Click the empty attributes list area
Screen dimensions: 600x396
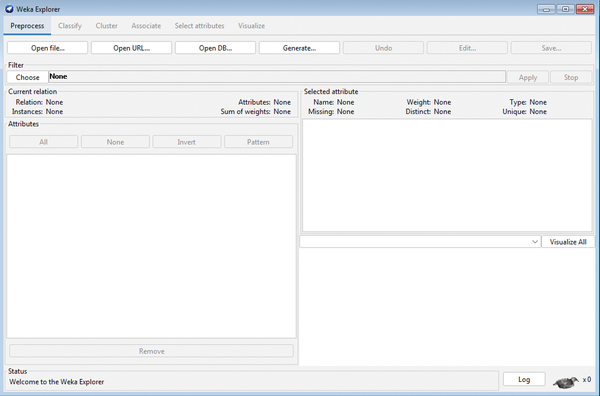[152, 246]
